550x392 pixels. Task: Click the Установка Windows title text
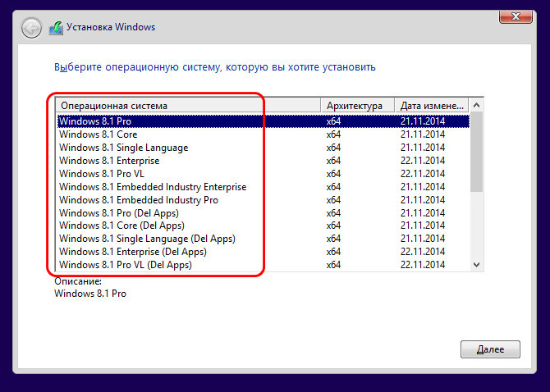(x=111, y=27)
